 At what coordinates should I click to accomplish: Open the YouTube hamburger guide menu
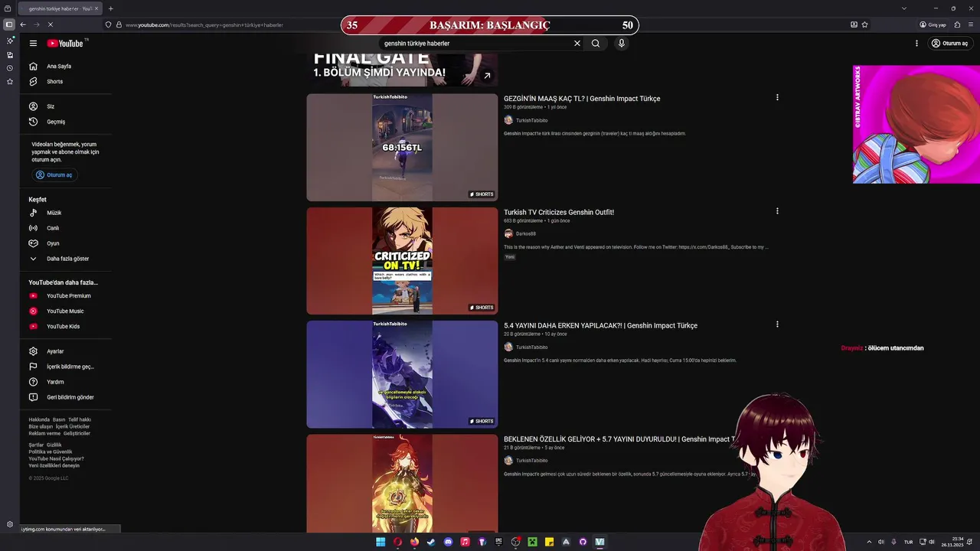coord(33,44)
